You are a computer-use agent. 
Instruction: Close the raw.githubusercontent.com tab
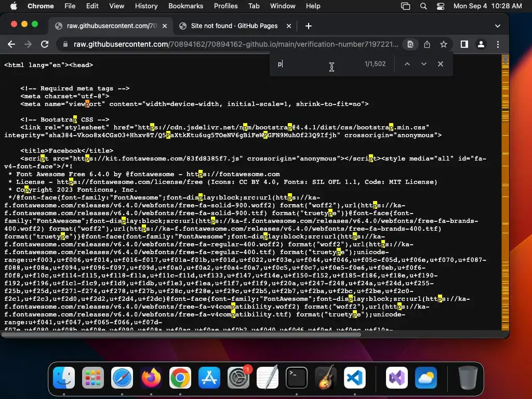click(165, 26)
